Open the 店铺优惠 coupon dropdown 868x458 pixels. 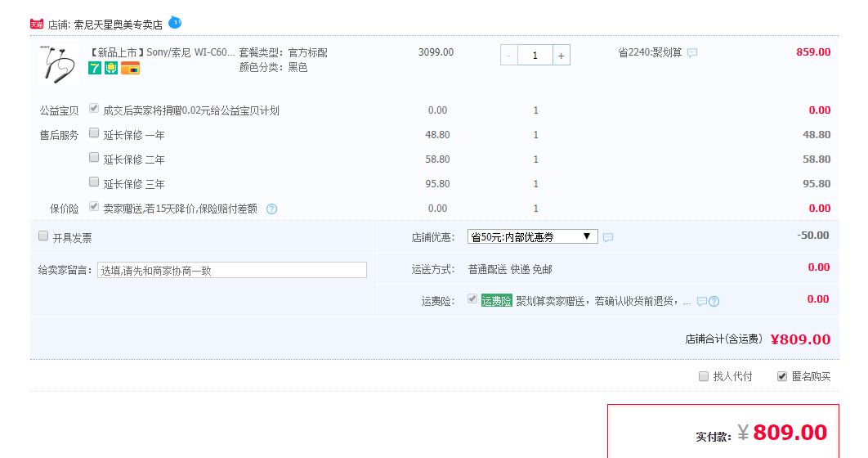533,237
